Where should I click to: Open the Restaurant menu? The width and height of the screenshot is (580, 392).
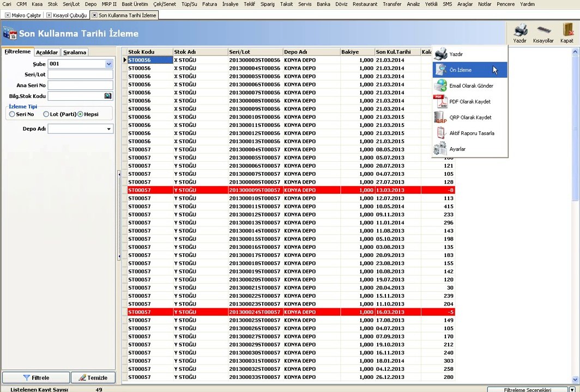coord(365,4)
